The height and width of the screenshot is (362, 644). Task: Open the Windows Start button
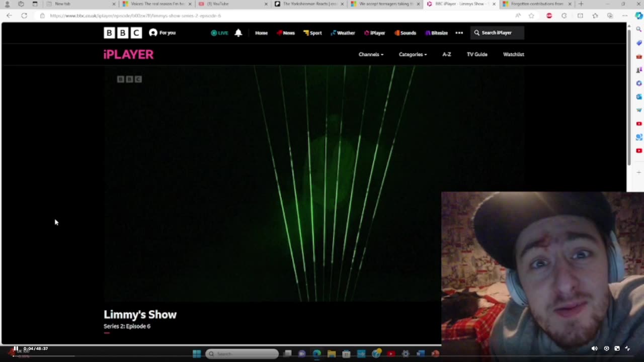[197, 354]
